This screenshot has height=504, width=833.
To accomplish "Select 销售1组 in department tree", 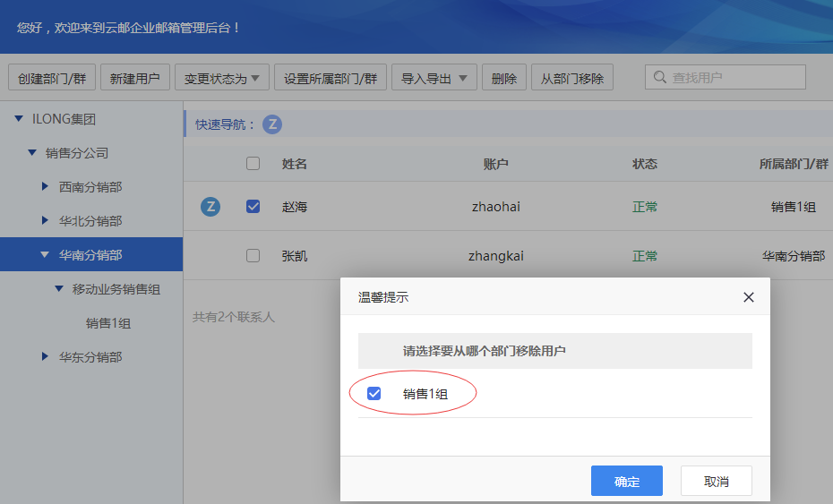I will [x=108, y=323].
